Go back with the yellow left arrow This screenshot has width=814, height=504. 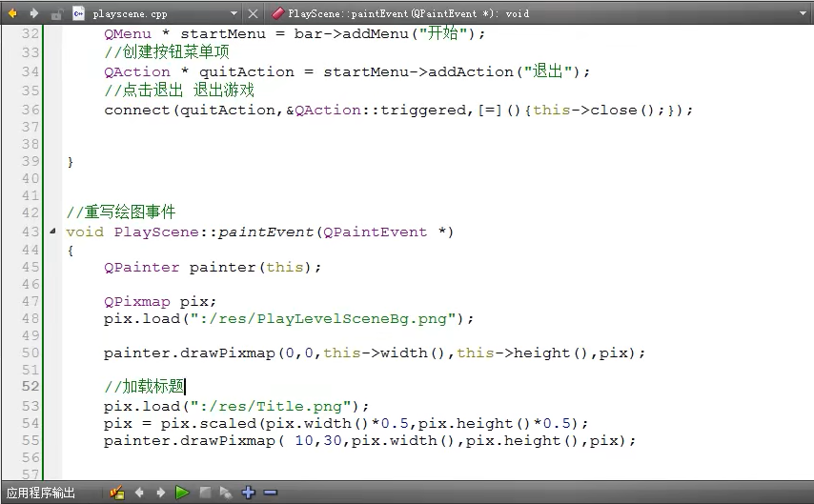(12, 13)
